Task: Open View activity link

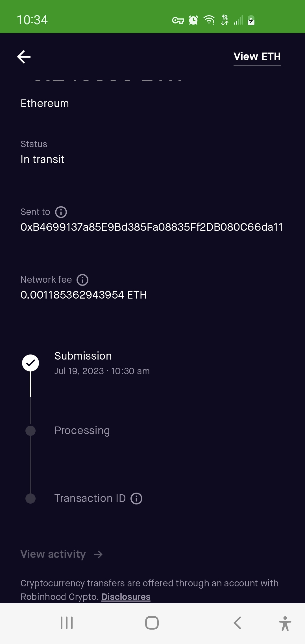Action: (53, 554)
